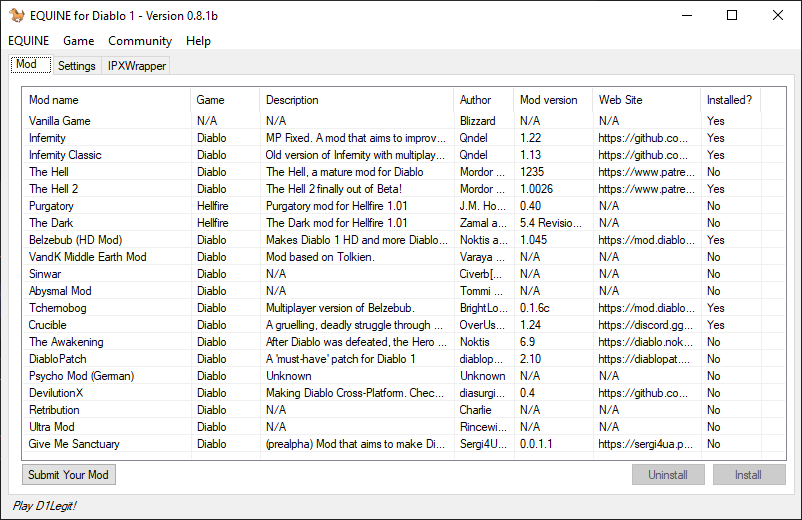Select the DiabloPatch row

click(x=404, y=358)
